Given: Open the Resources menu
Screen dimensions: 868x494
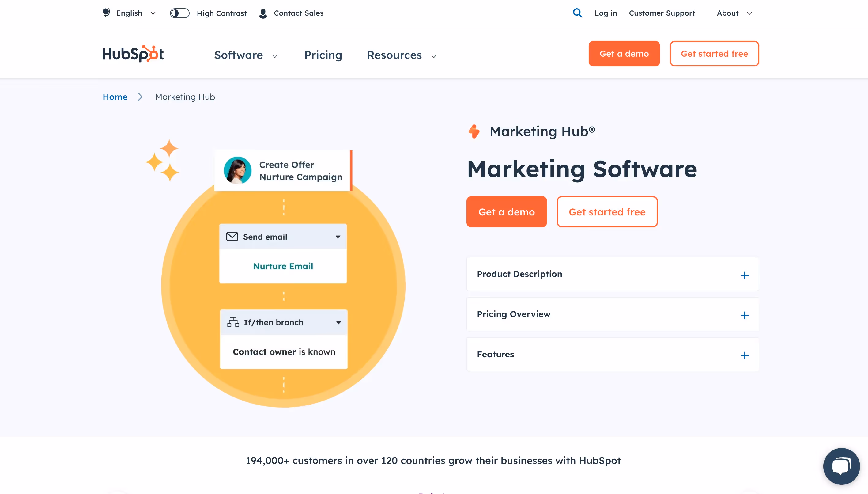Looking at the screenshot, I should pos(394,55).
